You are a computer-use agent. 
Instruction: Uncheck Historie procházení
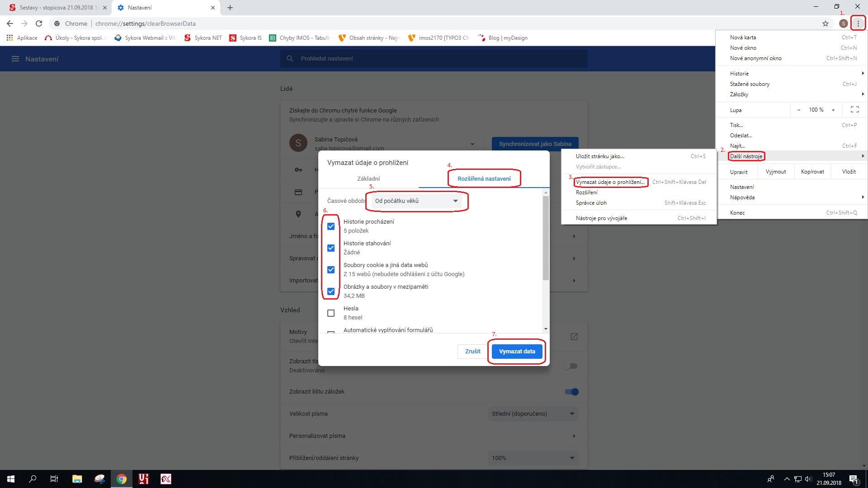(330, 226)
